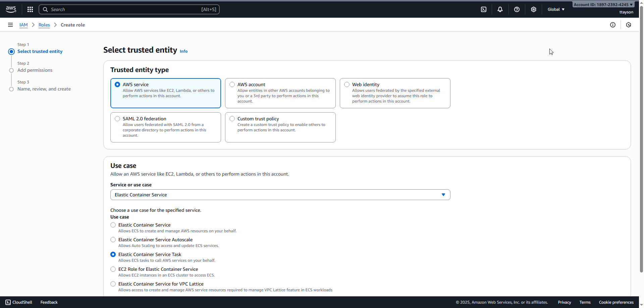Click the AWS logo home icon
Viewport: 644px width, 308px height.
(11, 9)
